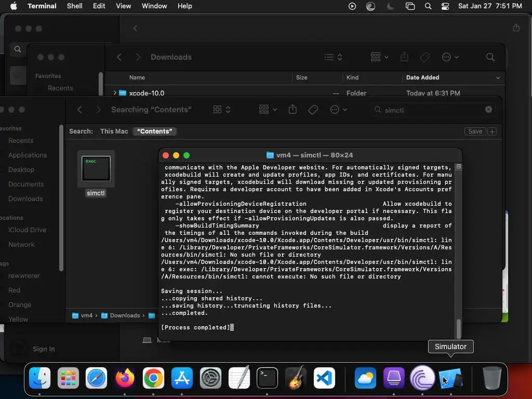Screen dimensions: 532x399
Task: Open Finder from the Dock
Action: coord(39,378)
